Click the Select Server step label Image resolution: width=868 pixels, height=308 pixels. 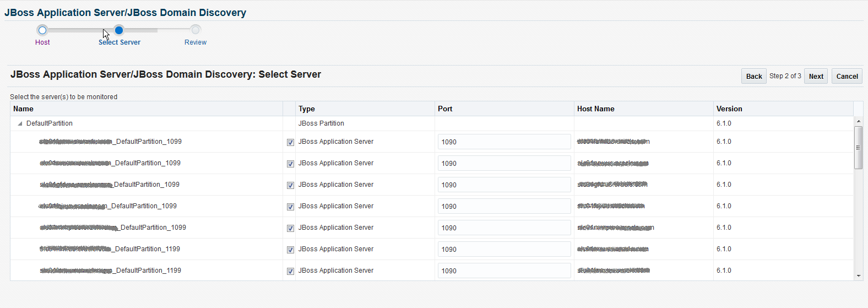120,42
